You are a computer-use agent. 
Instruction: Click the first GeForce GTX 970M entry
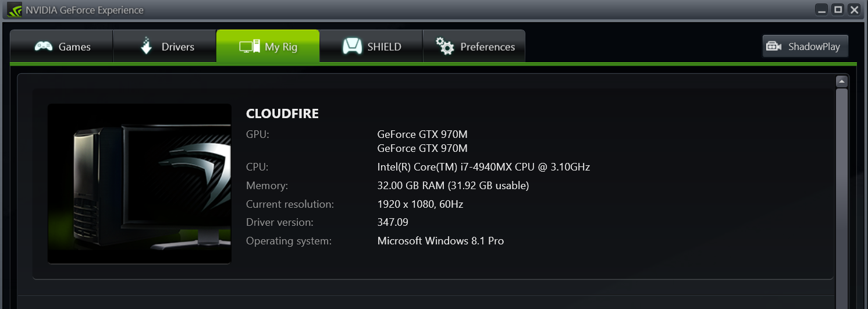(x=422, y=134)
